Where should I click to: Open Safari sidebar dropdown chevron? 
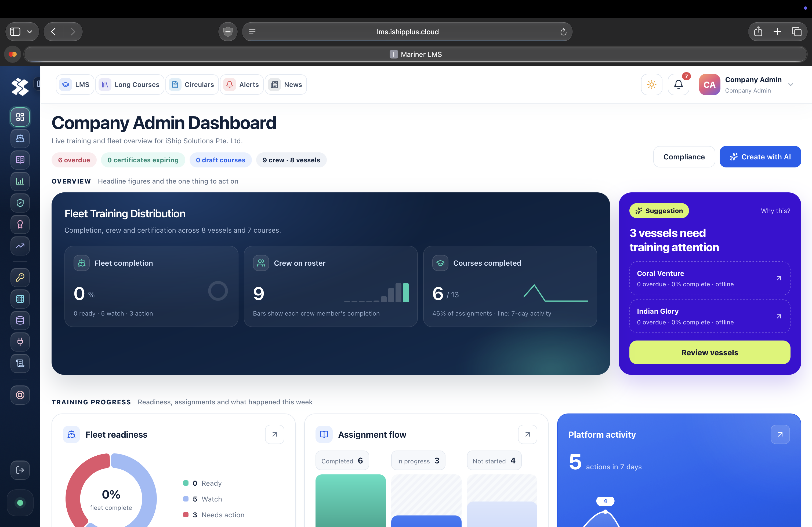[30, 32]
